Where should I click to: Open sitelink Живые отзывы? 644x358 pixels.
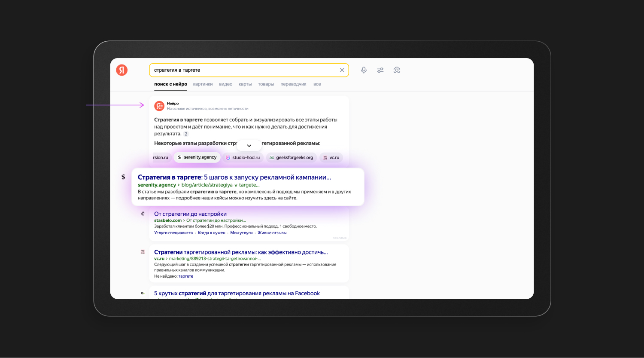tap(272, 233)
